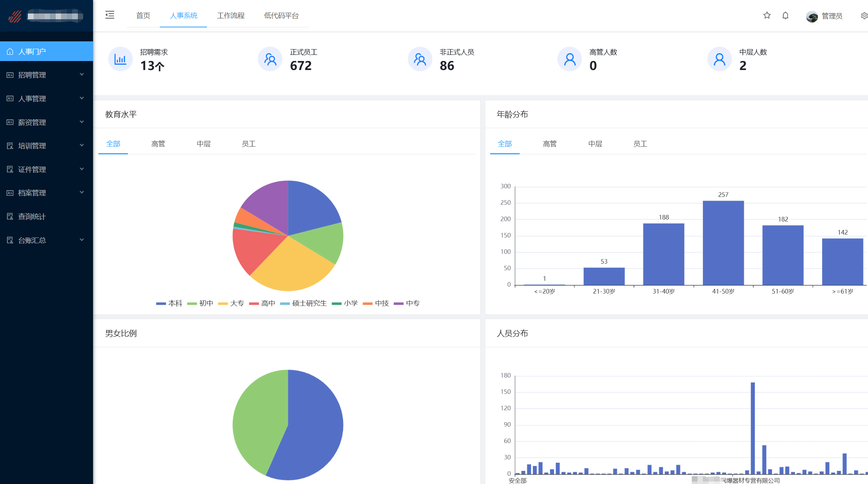Toggle the 大专 legend entry off
Screen dimensions: 868x484
coord(231,303)
